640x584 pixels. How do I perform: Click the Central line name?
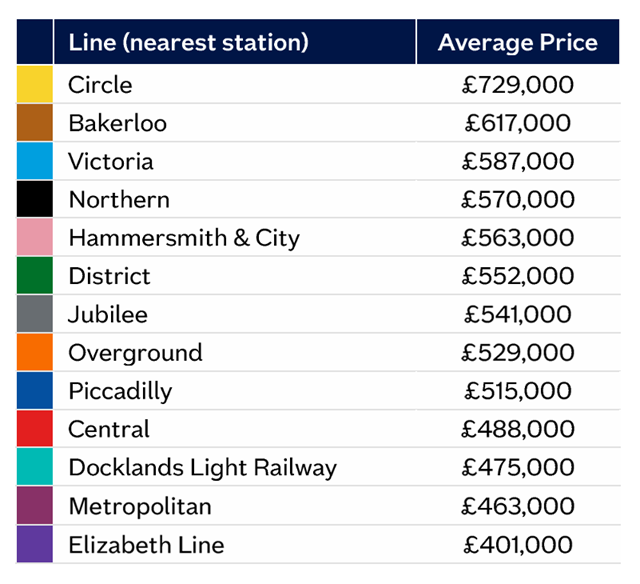coord(109,429)
